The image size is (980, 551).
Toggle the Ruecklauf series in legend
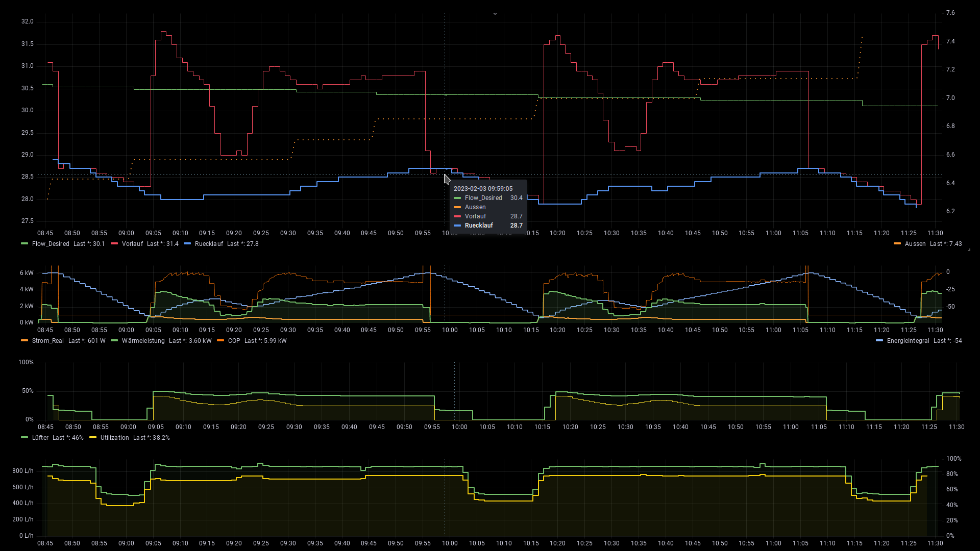(209, 244)
